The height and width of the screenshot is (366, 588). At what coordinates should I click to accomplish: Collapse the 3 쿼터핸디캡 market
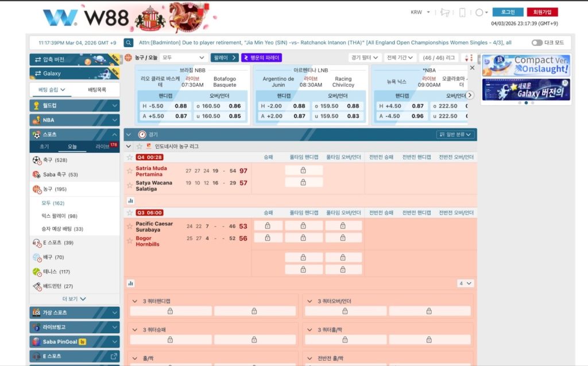(x=134, y=301)
